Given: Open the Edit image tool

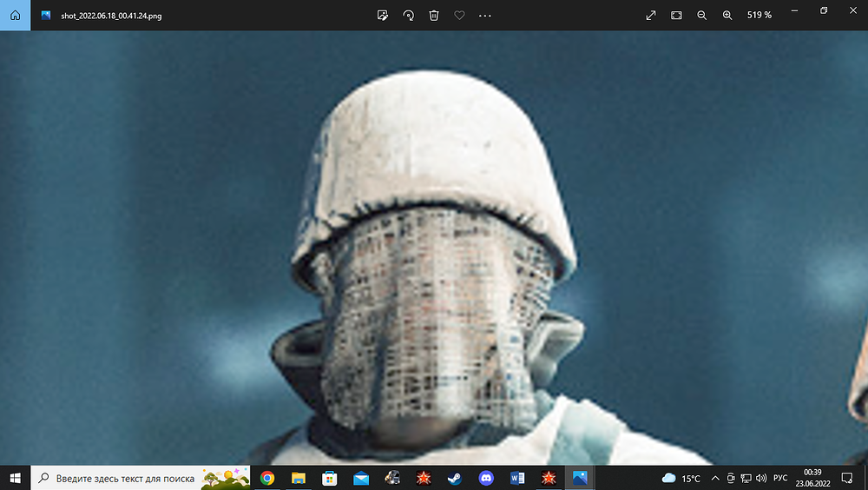Looking at the screenshot, I should [383, 16].
